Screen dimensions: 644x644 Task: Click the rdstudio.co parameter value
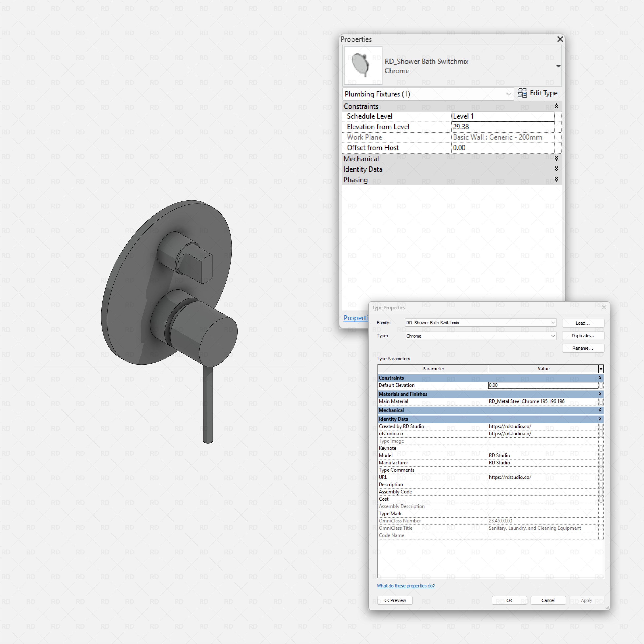tap(543, 434)
